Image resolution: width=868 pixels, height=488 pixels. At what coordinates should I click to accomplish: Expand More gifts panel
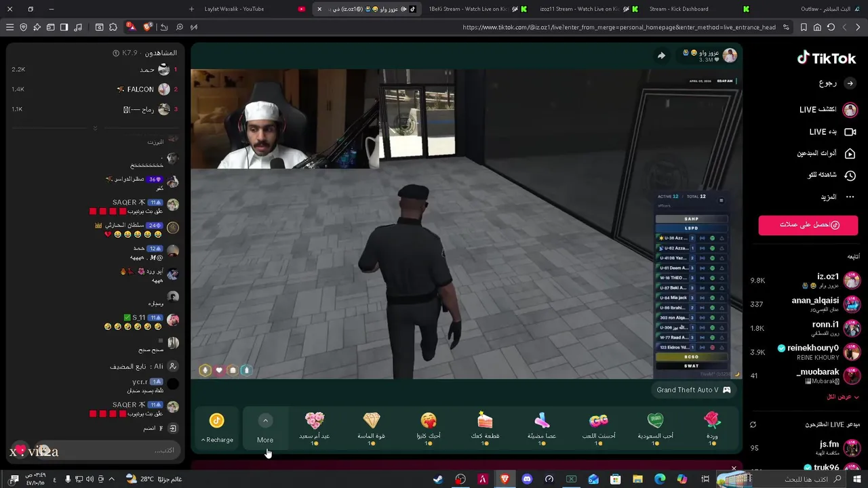click(x=265, y=428)
